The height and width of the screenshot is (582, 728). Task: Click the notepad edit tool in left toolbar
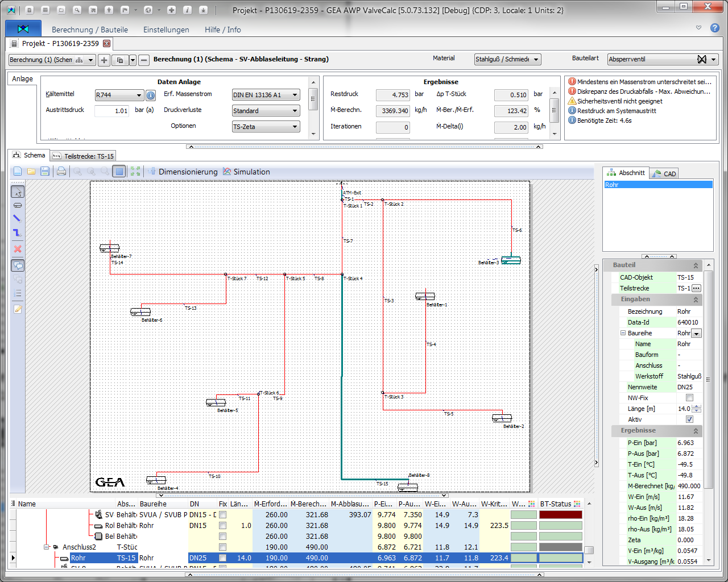(x=18, y=309)
